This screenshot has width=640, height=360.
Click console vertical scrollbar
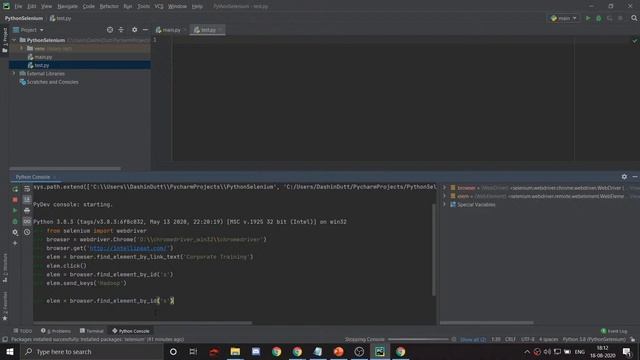pyautogui.click(x=433, y=249)
